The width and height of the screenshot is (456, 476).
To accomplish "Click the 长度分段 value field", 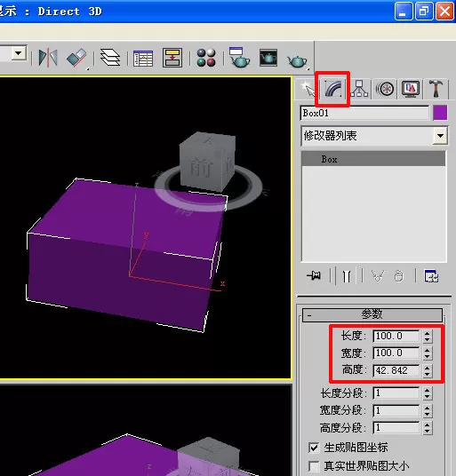I will tap(396, 393).
